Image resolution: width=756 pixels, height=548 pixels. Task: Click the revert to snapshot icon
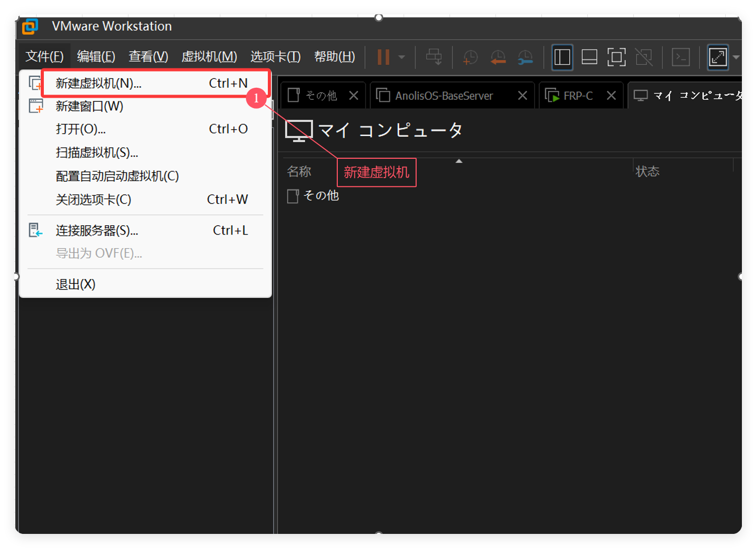(498, 57)
